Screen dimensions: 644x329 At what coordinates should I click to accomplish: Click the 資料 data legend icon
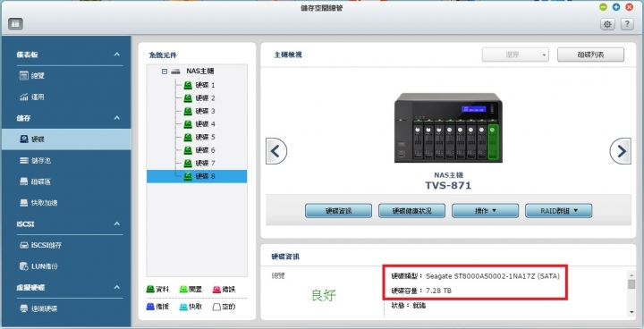tap(150, 289)
